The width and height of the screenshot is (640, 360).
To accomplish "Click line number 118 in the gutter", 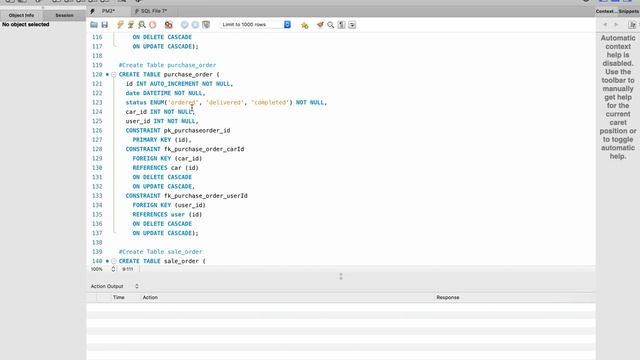I will click(97, 56).
